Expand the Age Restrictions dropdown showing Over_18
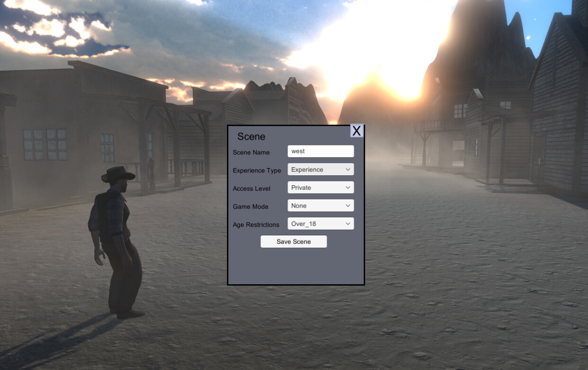This screenshot has width=588, height=370. (321, 223)
